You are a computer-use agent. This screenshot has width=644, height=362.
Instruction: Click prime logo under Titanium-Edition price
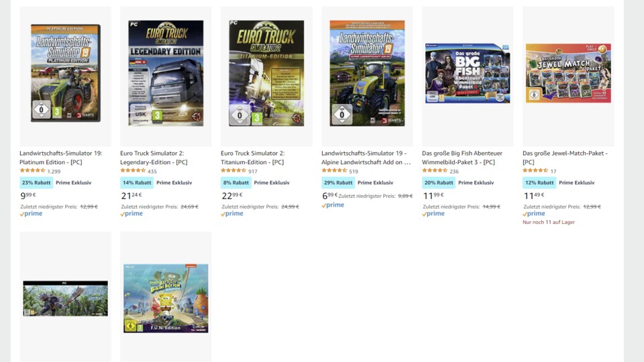(x=232, y=214)
